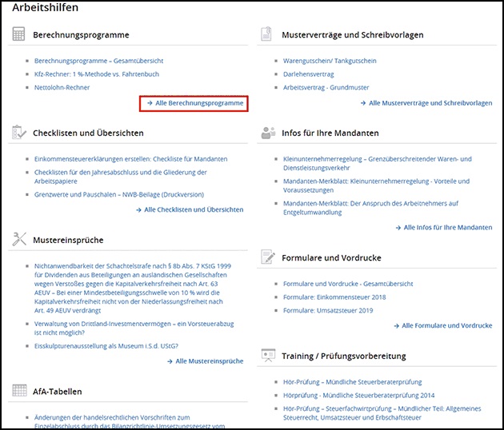Screen dimensions: 504x430
Task: Show Alle Musterverträge und Schreibvorlagen
Action: pyautogui.click(x=430, y=103)
